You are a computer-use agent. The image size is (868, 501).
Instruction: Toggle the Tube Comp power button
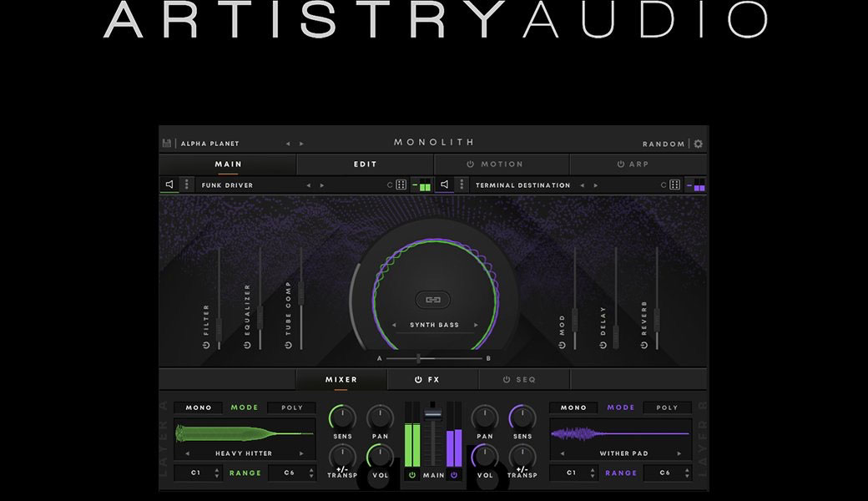click(288, 345)
